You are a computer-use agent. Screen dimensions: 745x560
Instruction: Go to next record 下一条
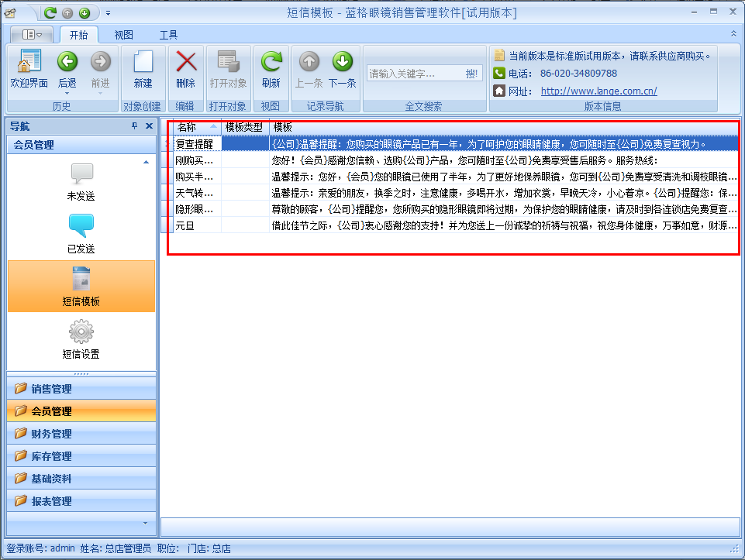(x=342, y=69)
